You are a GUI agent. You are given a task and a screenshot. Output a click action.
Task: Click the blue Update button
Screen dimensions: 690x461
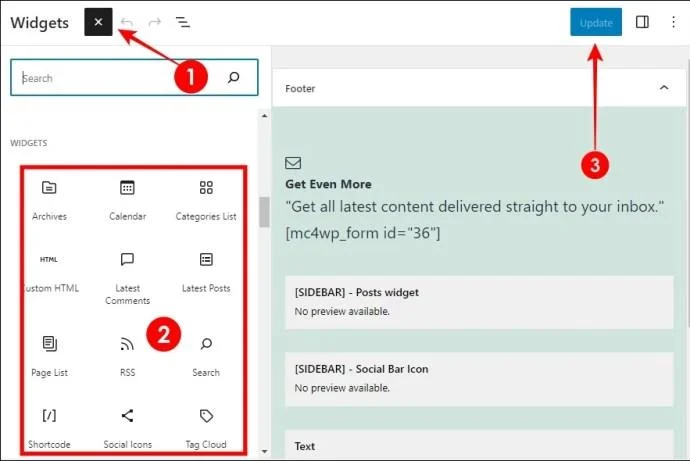(x=596, y=22)
